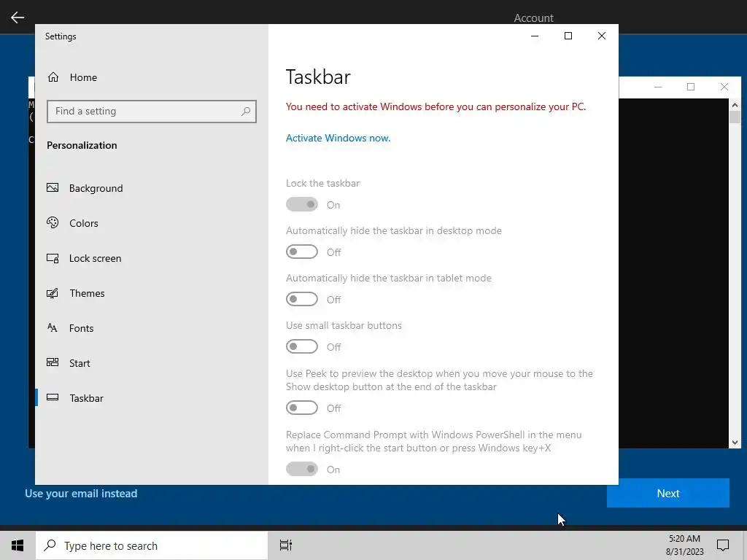The width and height of the screenshot is (747, 560).
Task: Click the Taskbar page title
Action: point(318,77)
